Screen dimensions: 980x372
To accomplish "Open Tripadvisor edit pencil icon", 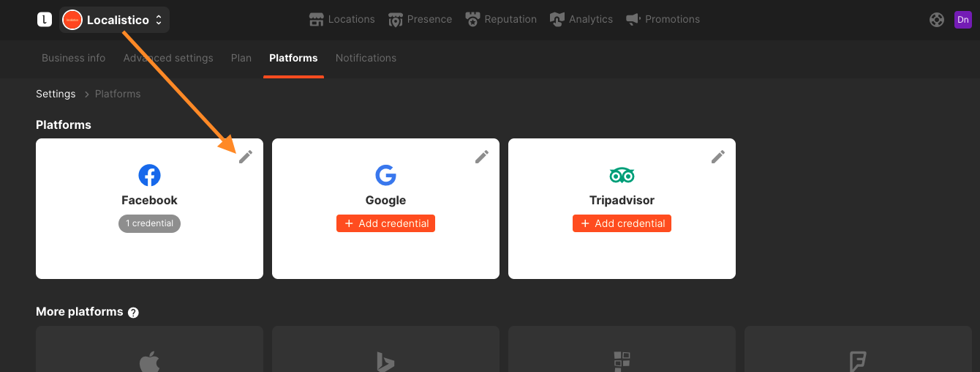I will tap(718, 157).
